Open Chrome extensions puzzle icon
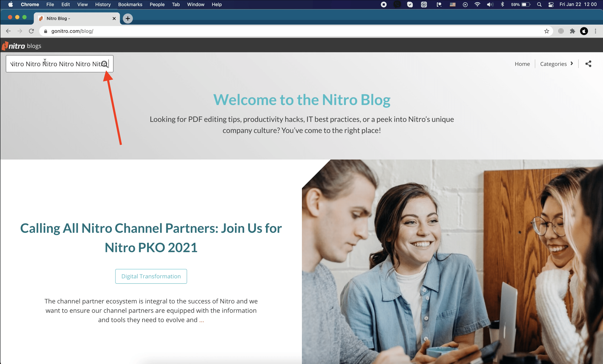 (572, 31)
